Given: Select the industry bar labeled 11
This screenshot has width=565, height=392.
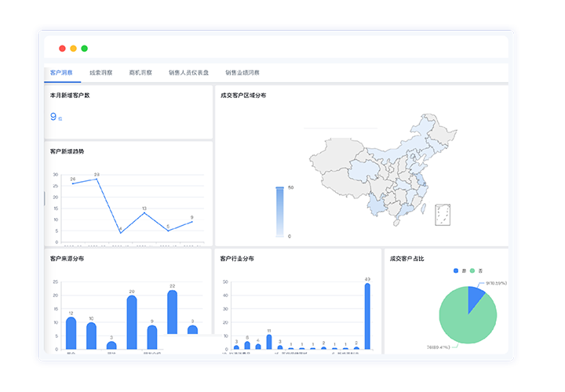Looking at the screenshot, I should click(x=269, y=341).
